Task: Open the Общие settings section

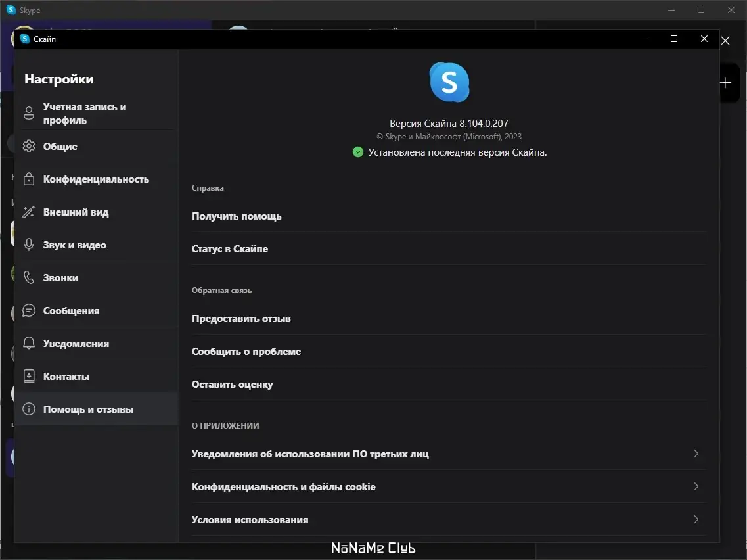Action: click(96, 147)
